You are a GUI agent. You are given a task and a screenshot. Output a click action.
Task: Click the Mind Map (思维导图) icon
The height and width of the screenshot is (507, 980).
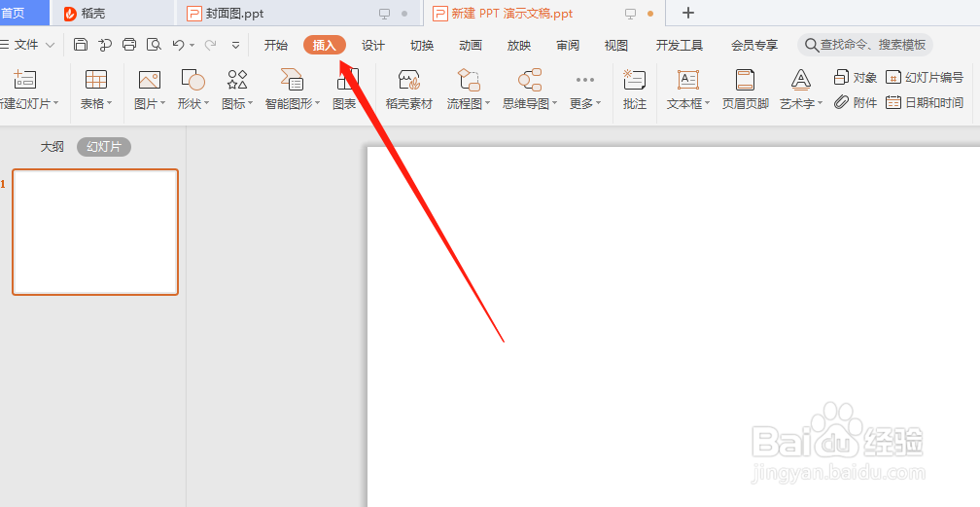point(530,80)
